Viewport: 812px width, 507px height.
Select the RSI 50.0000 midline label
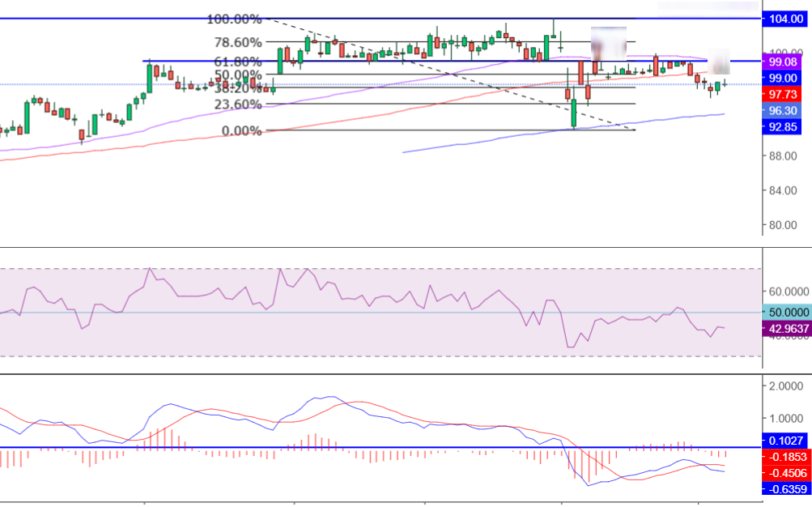click(x=784, y=312)
